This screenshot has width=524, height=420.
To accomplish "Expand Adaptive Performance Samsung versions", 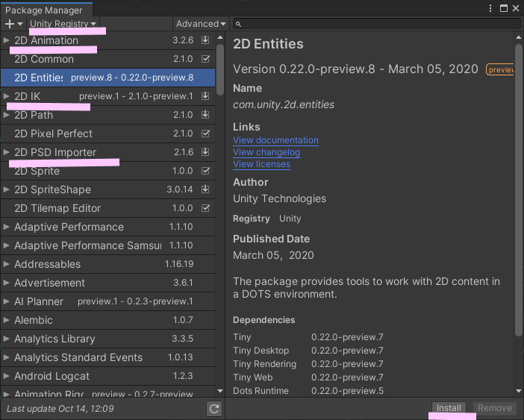I will pyautogui.click(x=6, y=245).
